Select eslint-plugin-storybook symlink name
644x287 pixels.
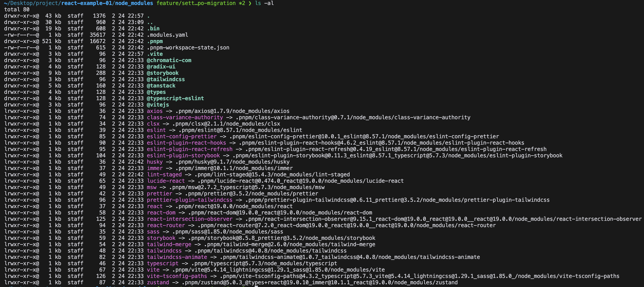click(x=183, y=156)
